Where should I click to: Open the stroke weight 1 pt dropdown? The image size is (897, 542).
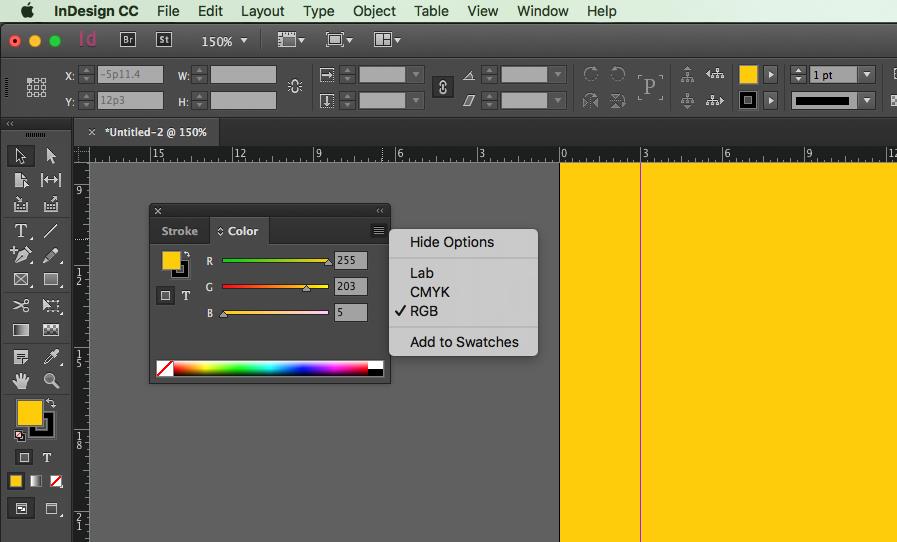[866, 75]
